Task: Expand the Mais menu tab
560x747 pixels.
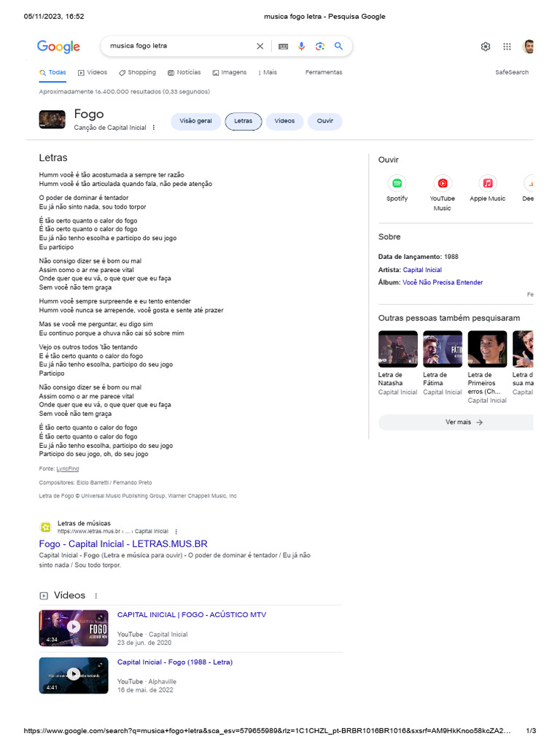Action: (267, 72)
